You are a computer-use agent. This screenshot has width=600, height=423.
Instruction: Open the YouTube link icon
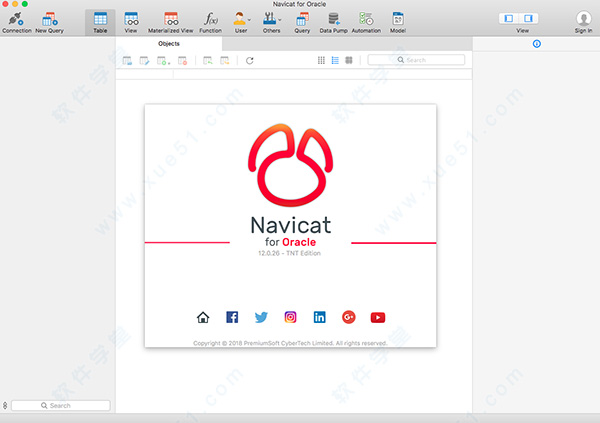pyautogui.click(x=378, y=317)
